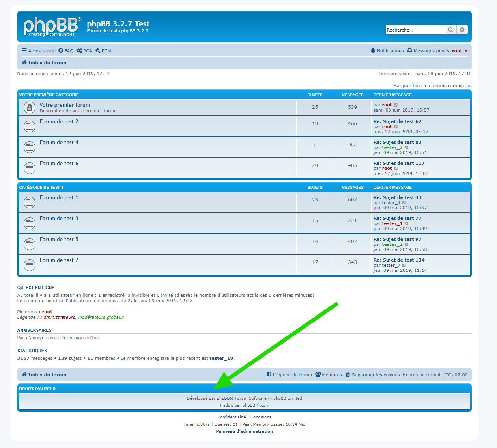This screenshot has width=497, height=448.
Task: Open Messages privés
Action: click(x=428, y=51)
